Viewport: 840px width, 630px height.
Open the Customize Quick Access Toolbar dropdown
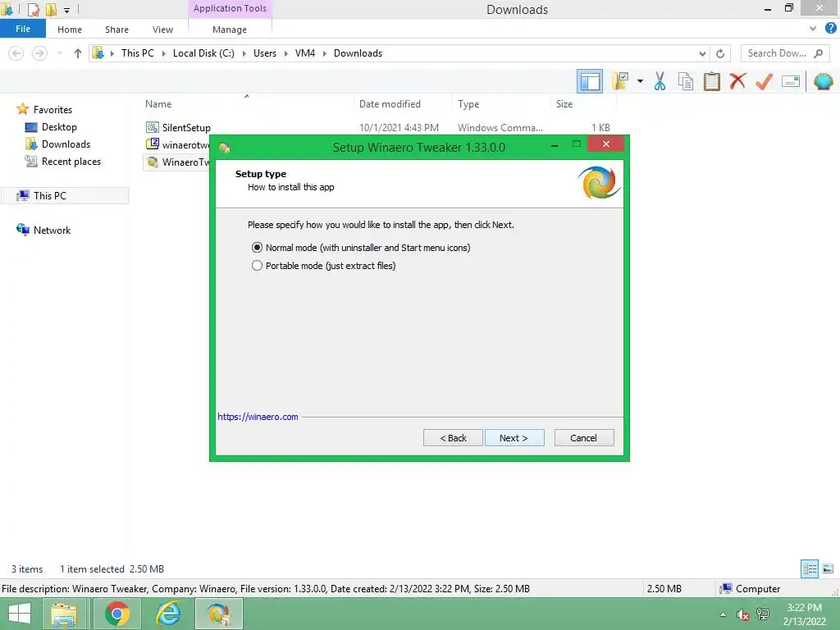pos(66,10)
